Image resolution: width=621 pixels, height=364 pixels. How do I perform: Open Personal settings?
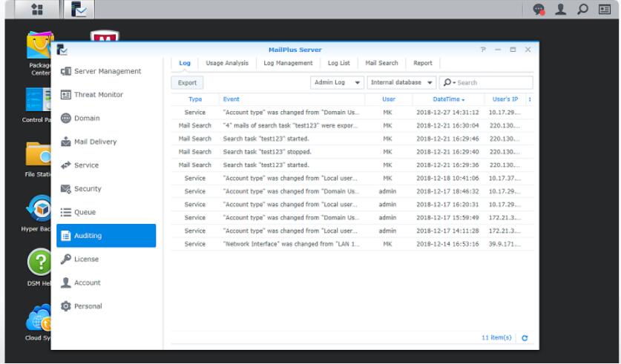106,306
